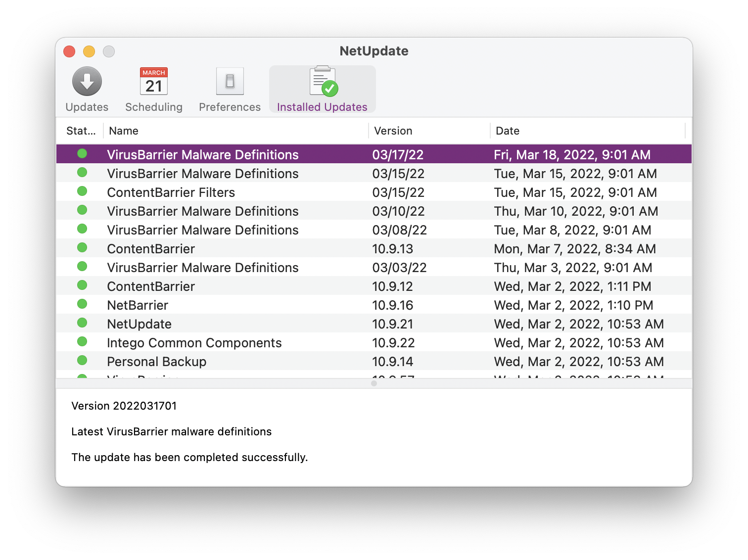Click date Thu, Mar 10, 2022, 9:01 AM
This screenshot has width=748, height=560.
click(x=576, y=211)
